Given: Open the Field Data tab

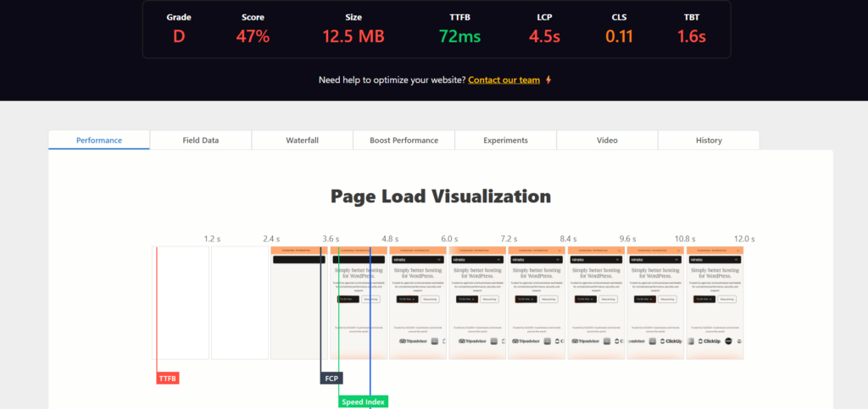Looking at the screenshot, I should tap(201, 141).
